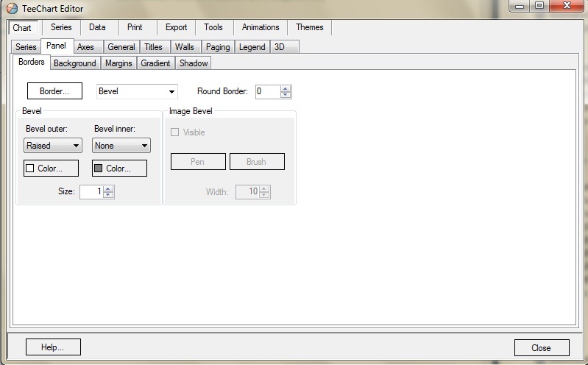The height and width of the screenshot is (365, 588).
Task: Open the Bevel outer Raised dropdown
Action: pyautogui.click(x=53, y=146)
